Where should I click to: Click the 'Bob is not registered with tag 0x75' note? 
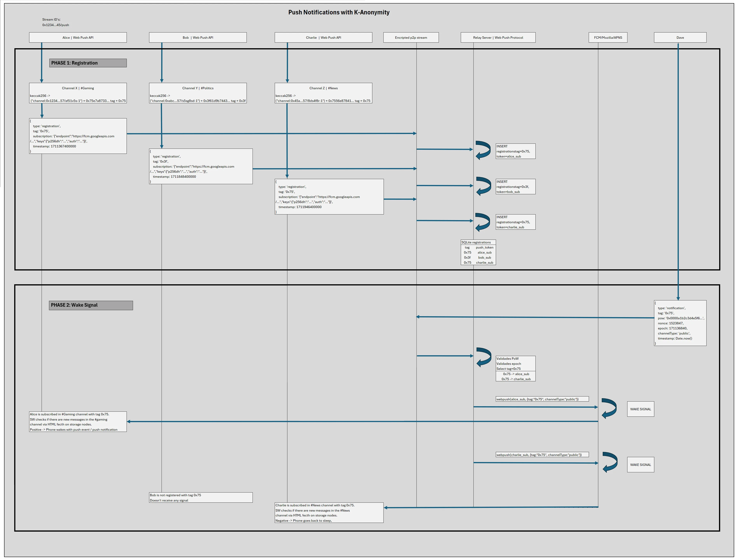(x=201, y=497)
